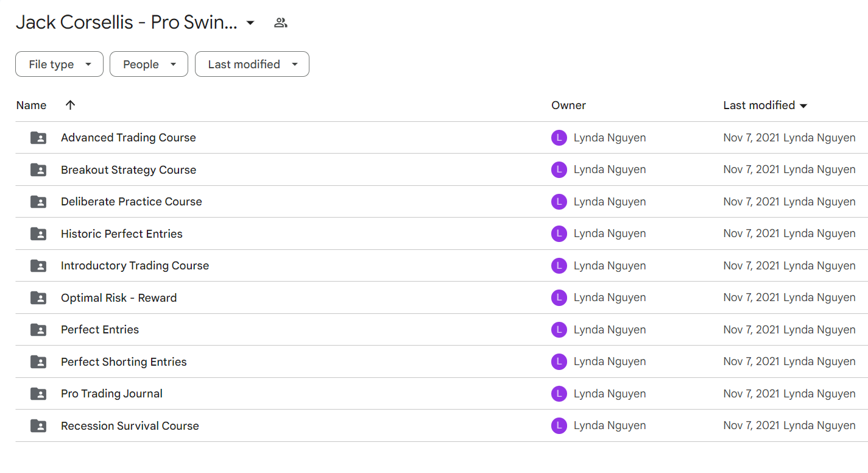Click the Perfect Shorting Entries folder icon
The width and height of the screenshot is (868, 473).
pyautogui.click(x=38, y=361)
